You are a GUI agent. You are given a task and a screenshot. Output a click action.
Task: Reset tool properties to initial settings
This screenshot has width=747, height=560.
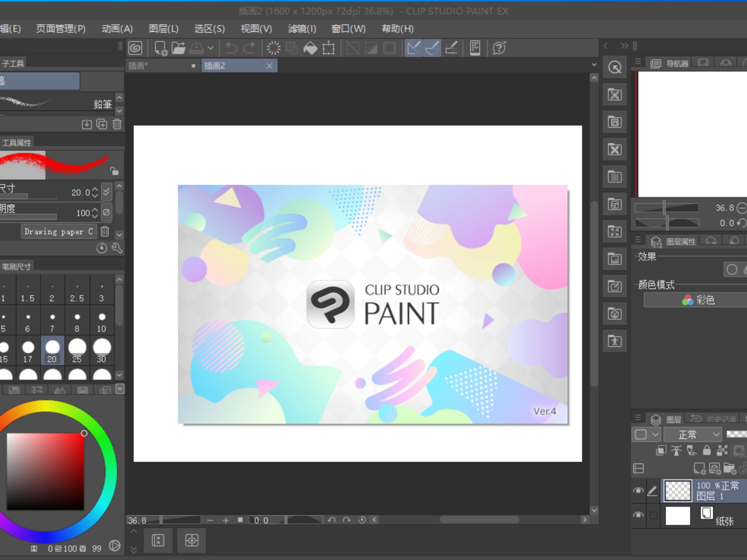coord(102,248)
